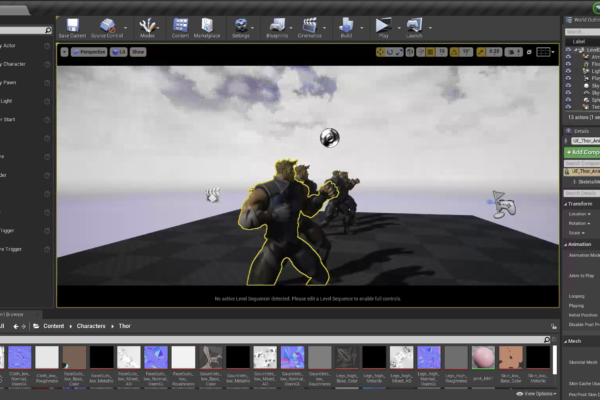Viewport: 600px width, 400px height.
Task: Open the Lit view mode menu
Action: pos(119,52)
